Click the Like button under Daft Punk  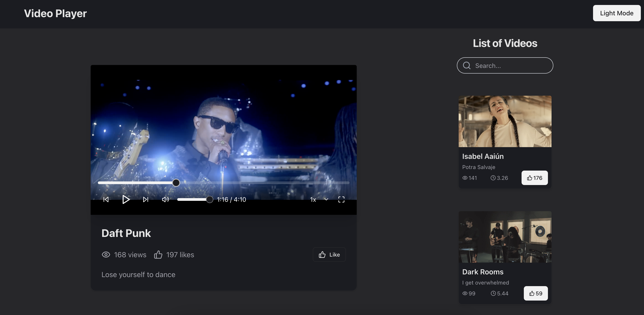tap(329, 255)
